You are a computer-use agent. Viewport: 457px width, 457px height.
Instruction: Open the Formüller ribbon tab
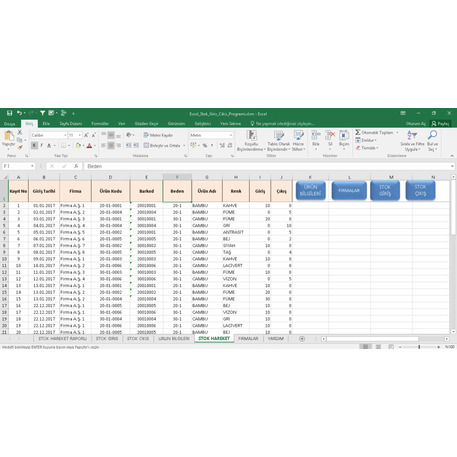click(x=100, y=123)
